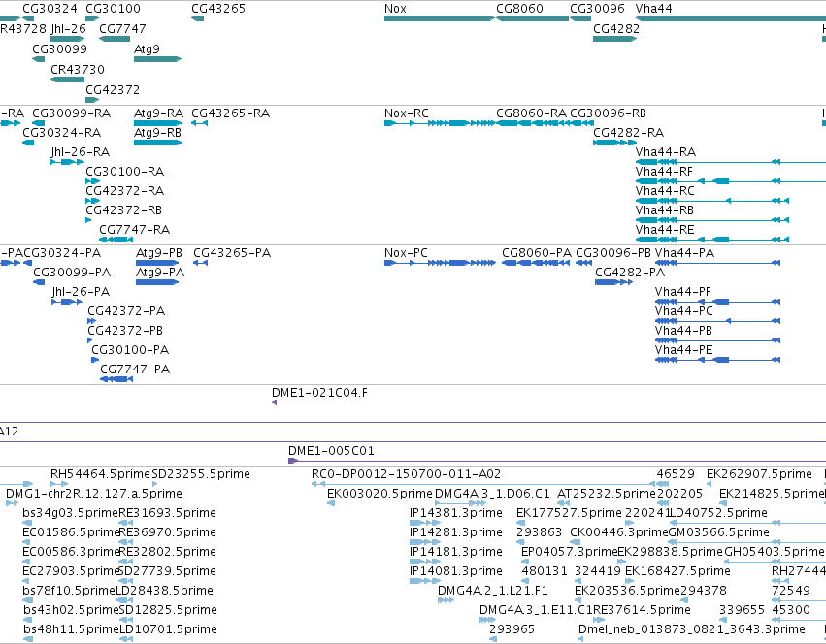Select the Vha44-RB transcript
Viewport: 826px width, 644px height.
tap(712, 220)
